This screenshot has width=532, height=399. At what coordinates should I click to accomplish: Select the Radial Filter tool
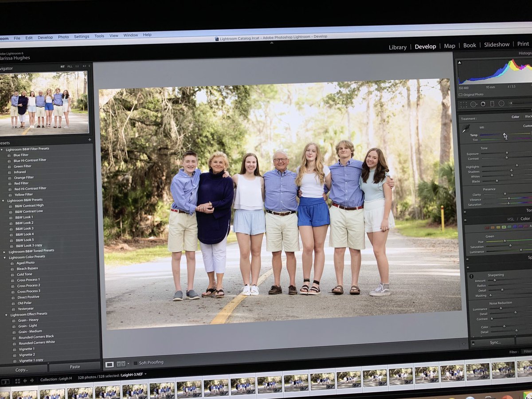tap(501, 103)
